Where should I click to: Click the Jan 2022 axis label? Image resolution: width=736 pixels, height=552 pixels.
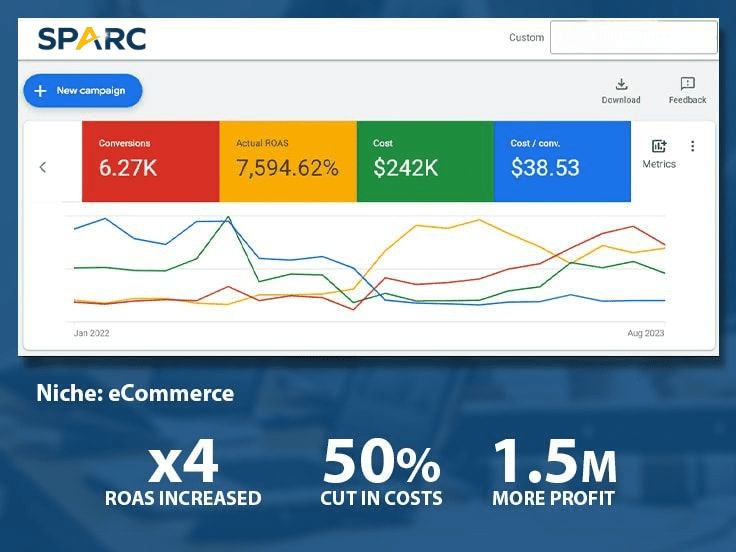91,333
